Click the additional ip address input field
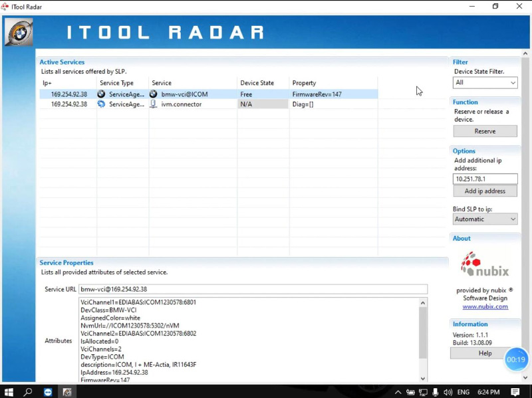Viewport: 532px width, 398px height. click(x=485, y=179)
